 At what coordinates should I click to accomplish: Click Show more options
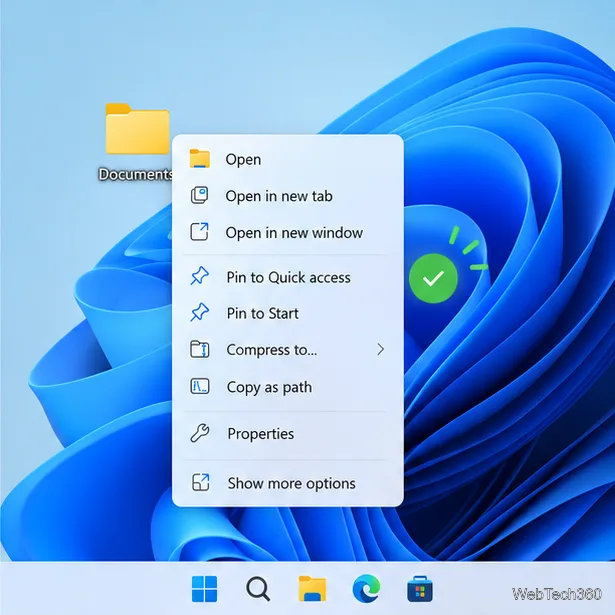click(x=287, y=483)
